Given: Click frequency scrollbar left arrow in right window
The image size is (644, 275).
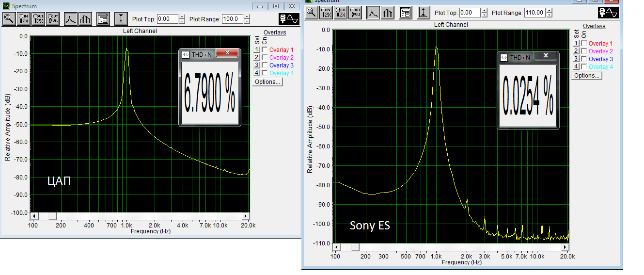Looking at the screenshot, I should pyautogui.click(x=337, y=247).
